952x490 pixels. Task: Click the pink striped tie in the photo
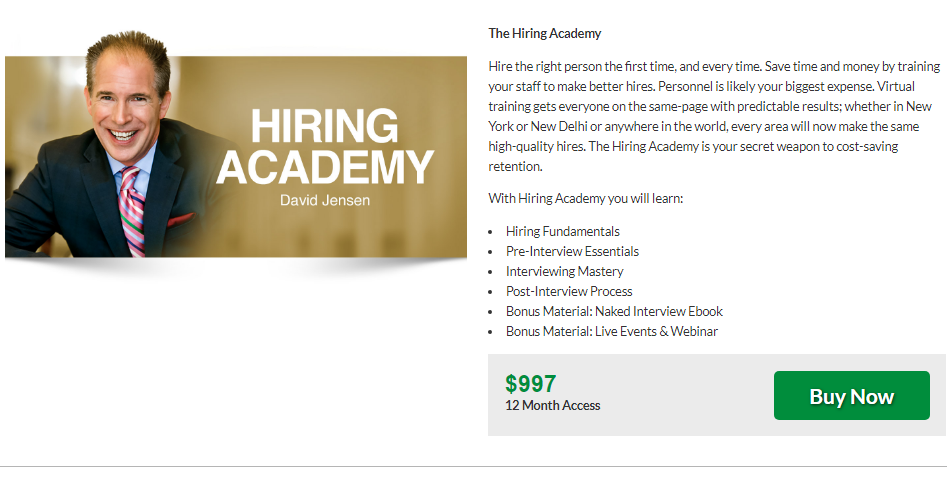pyautogui.click(x=131, y=207)
